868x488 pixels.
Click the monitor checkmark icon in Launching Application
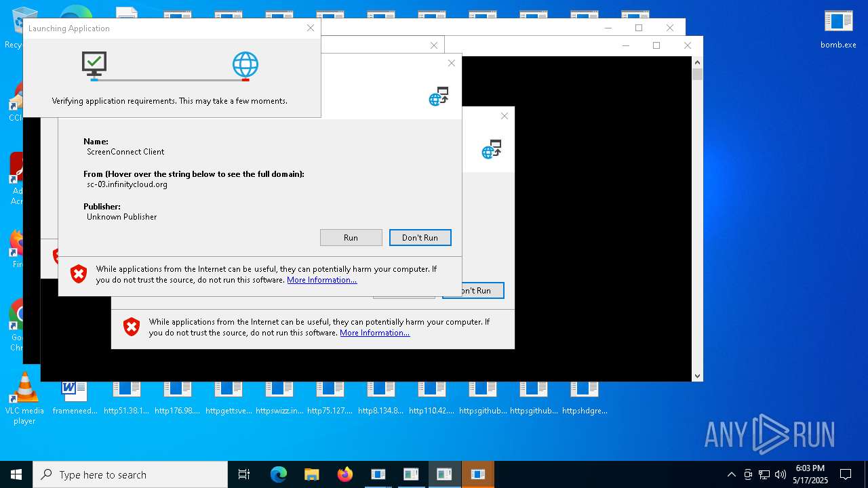point(94,64)
